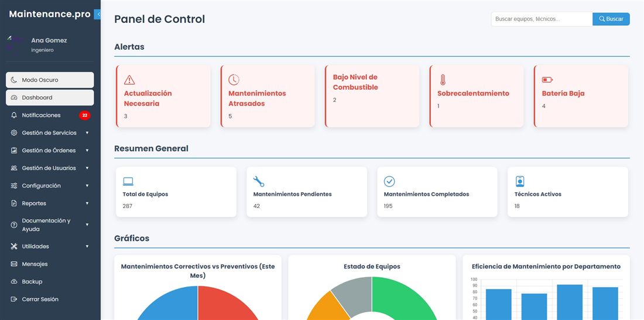
Task: Click the Utilidades tools icon
Action: click(14, 246)
